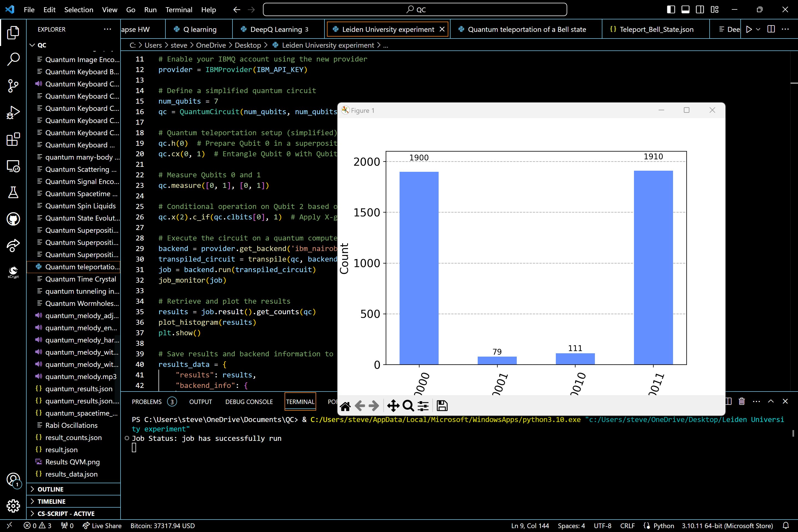Open the Live Share activity icon
Image resolution: width=798 pixels, height=532 pixels.
pyautogui.click(x=13, y=245)
